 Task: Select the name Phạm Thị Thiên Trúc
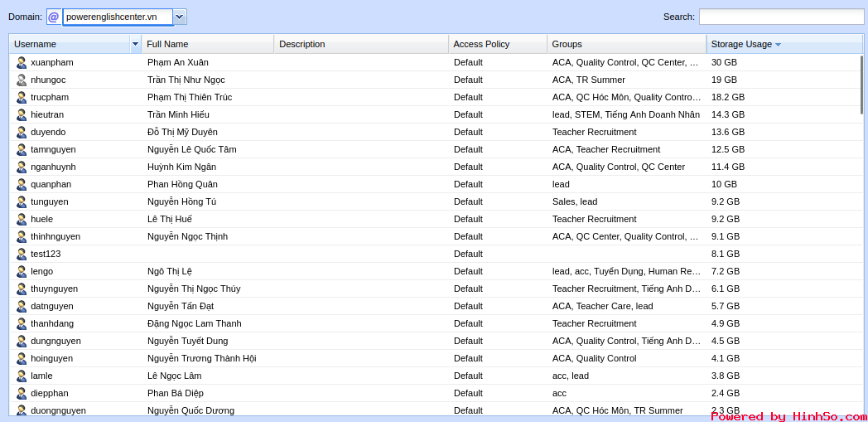pos(190,98)
